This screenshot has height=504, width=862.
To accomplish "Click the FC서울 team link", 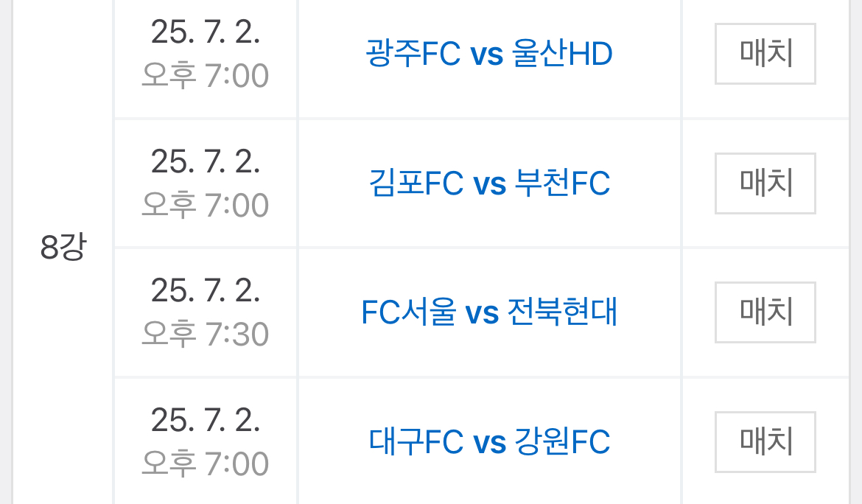I will click(x=409, y=312).
